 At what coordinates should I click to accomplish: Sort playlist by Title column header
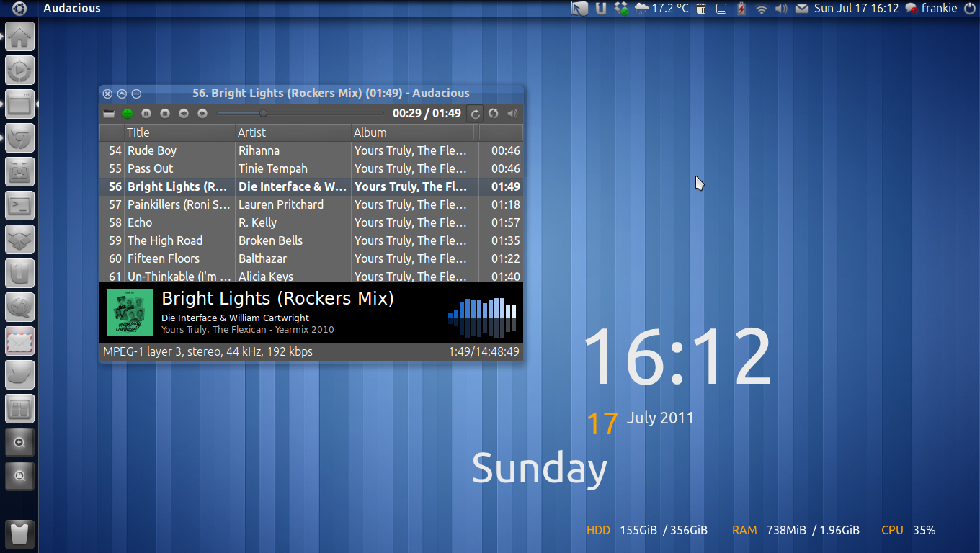coord(180,132)
